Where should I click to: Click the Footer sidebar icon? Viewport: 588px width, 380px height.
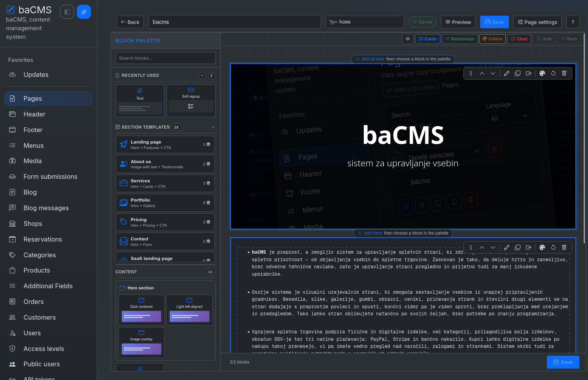[13, 130]
